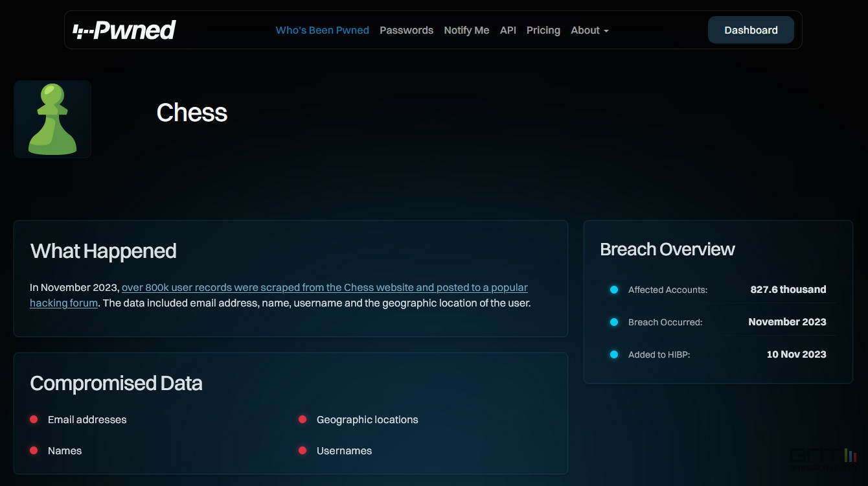The width and height of the screenshot is (868, 486).
Task: Click the Compromised Data heading
Action: pos(117,383)
